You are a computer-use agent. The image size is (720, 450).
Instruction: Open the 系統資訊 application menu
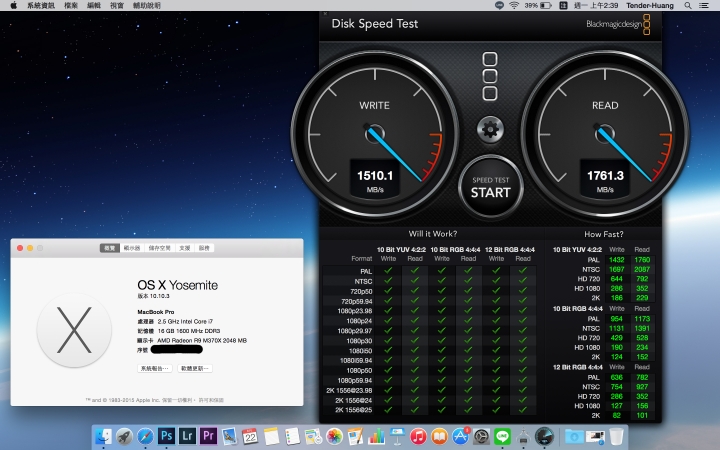click(x=40, y=6)
